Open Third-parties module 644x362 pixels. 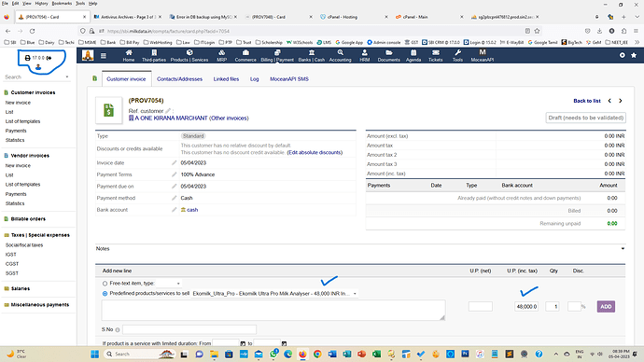[x=154, y=55]
